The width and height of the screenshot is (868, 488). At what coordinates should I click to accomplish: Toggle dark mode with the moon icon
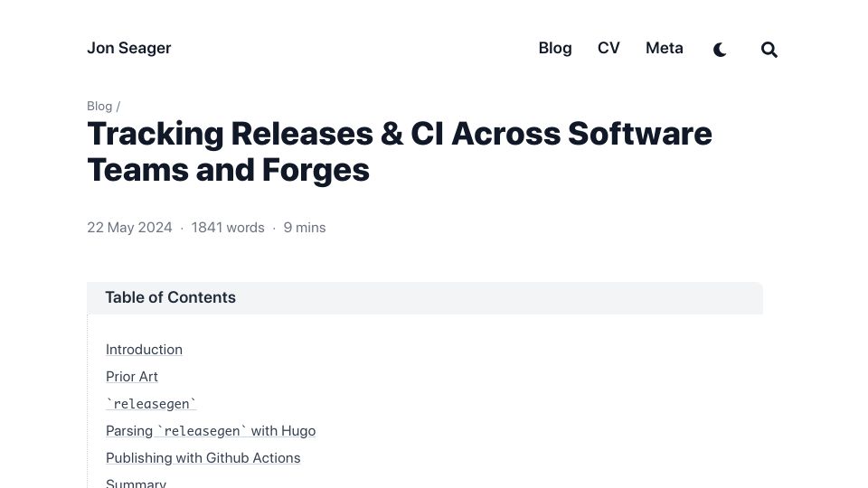pos(720,50)
